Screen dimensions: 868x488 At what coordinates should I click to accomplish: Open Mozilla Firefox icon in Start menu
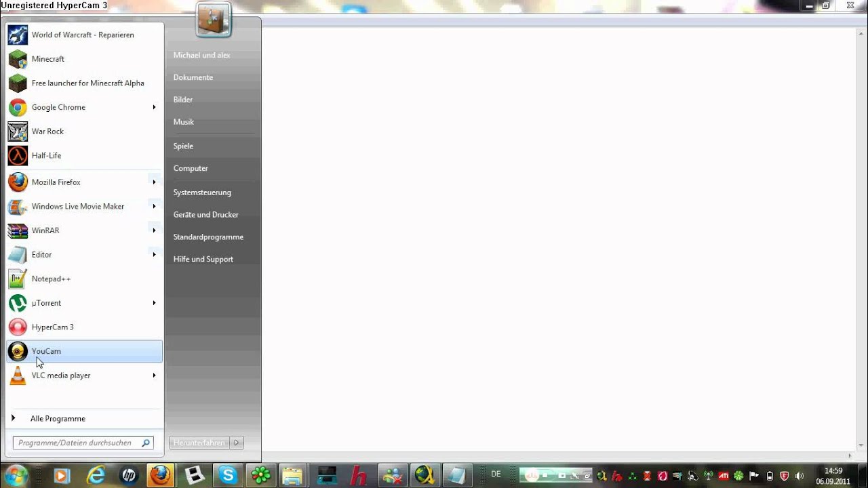coord(18,182)
